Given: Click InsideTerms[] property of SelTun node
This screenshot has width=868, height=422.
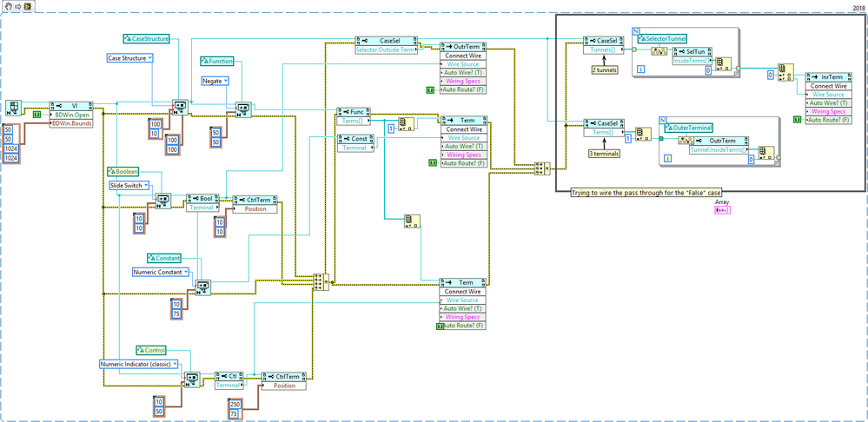Looking at the screenshot, I should [692, 60].
